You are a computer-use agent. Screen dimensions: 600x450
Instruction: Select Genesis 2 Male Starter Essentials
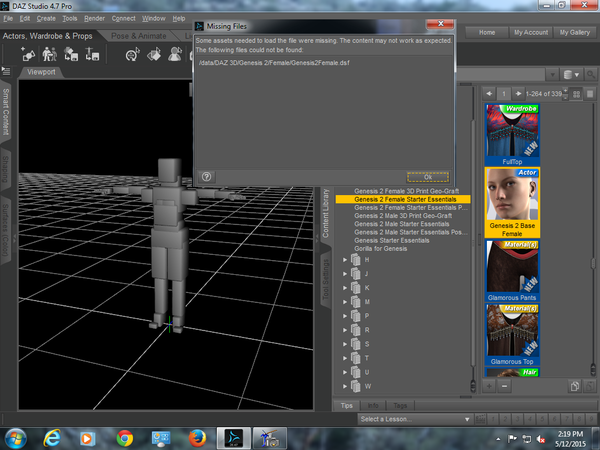[x=401, y=224]
